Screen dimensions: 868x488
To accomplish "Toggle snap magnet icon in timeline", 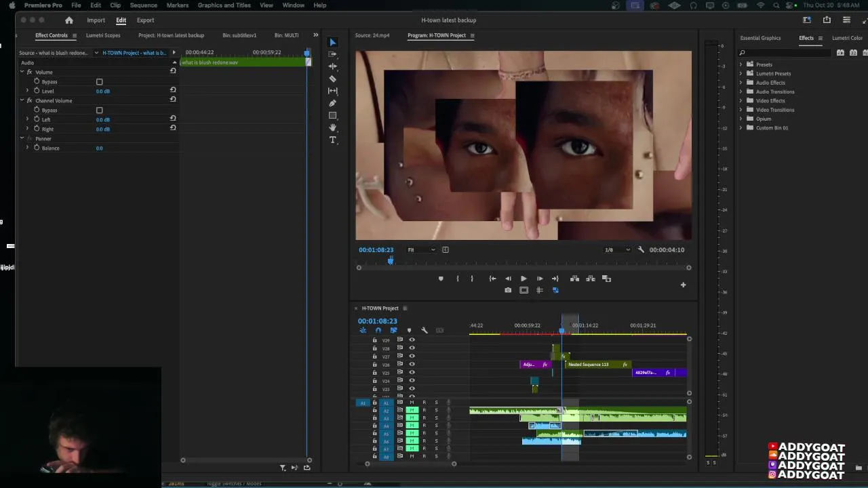I will [378, 331].
